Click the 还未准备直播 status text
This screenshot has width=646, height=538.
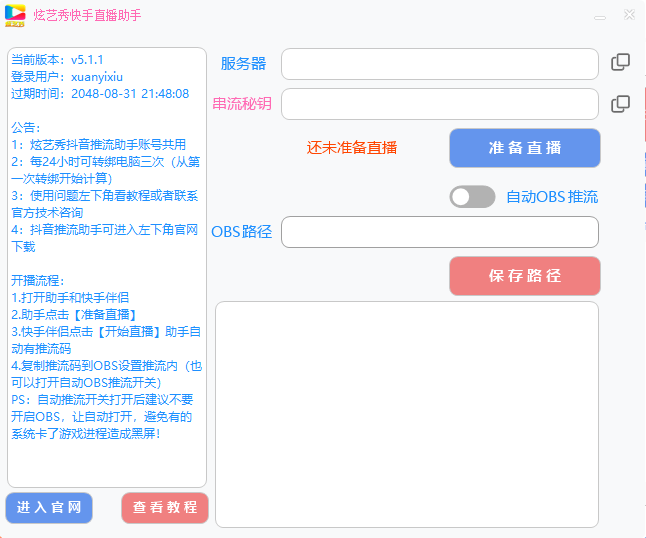click(x=351, y=147)
